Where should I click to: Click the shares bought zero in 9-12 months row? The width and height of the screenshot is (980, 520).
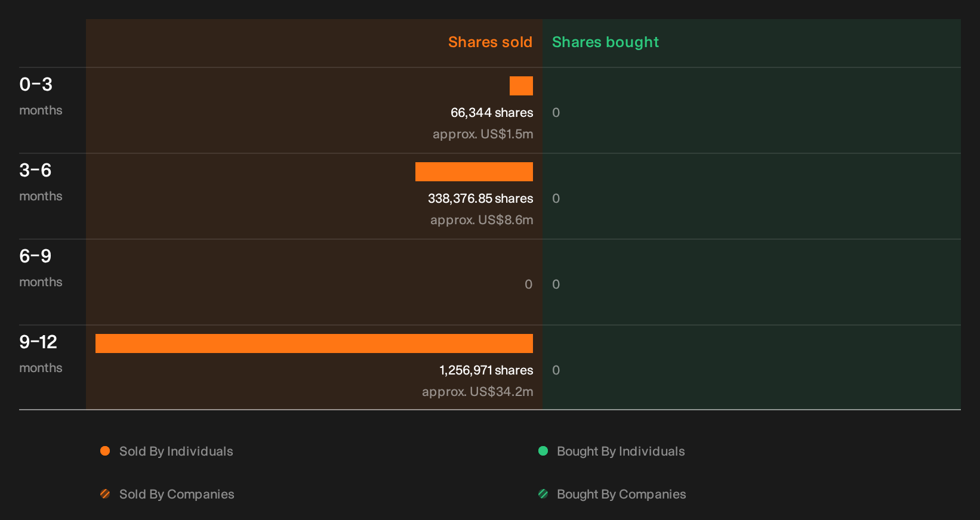click(x=556, y=370)
